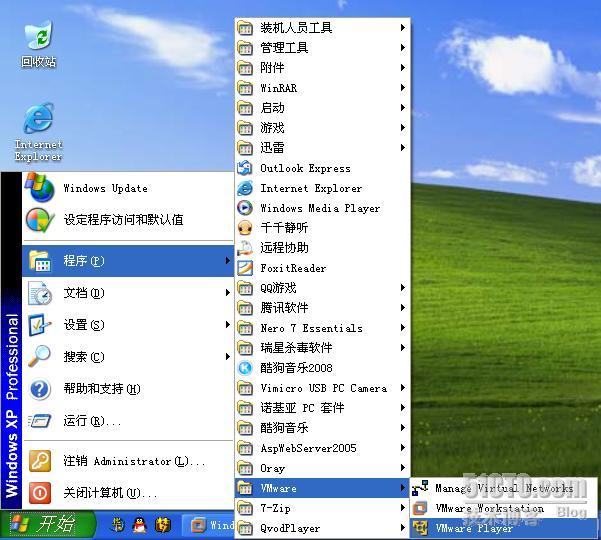Select the 设置(S) label
The height and width of the screenshot is (540, 601).
coord(84,325)
